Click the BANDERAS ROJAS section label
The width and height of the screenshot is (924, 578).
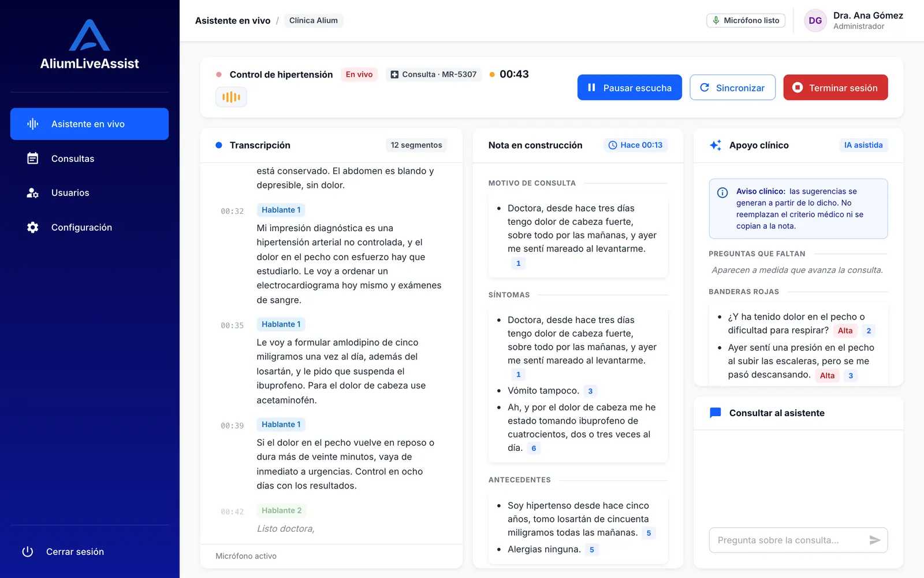[x=744, y=292]
